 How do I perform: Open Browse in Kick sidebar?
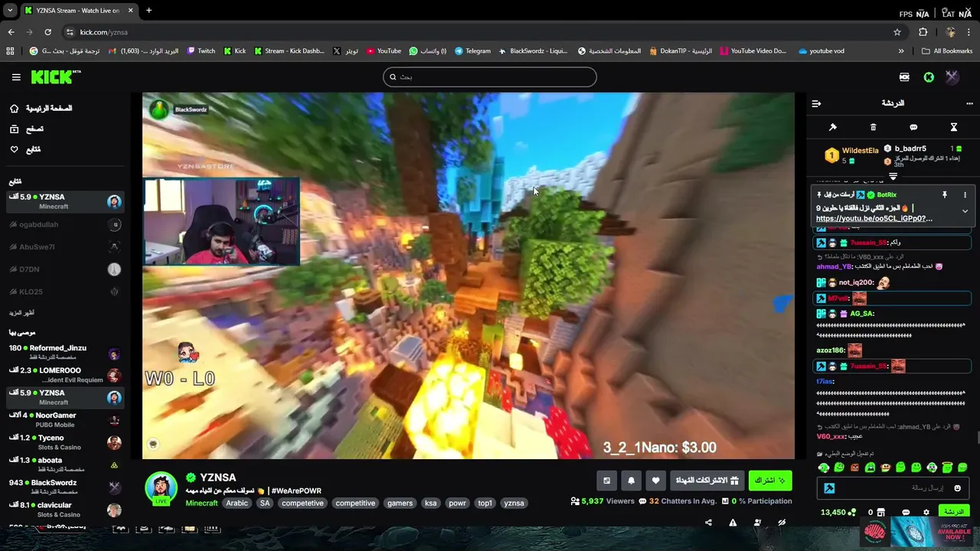pyautogui.click(x=26, y=129)
